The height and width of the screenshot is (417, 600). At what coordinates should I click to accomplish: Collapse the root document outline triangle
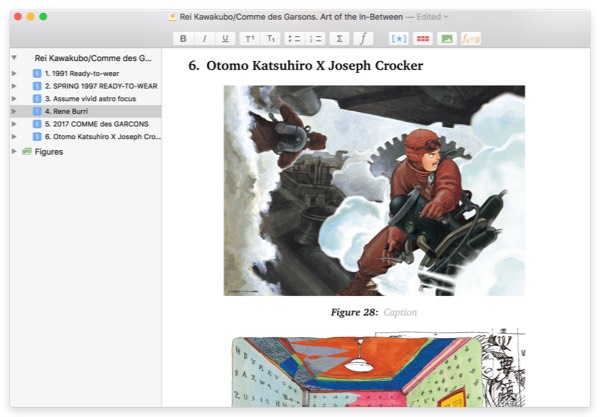14,58
